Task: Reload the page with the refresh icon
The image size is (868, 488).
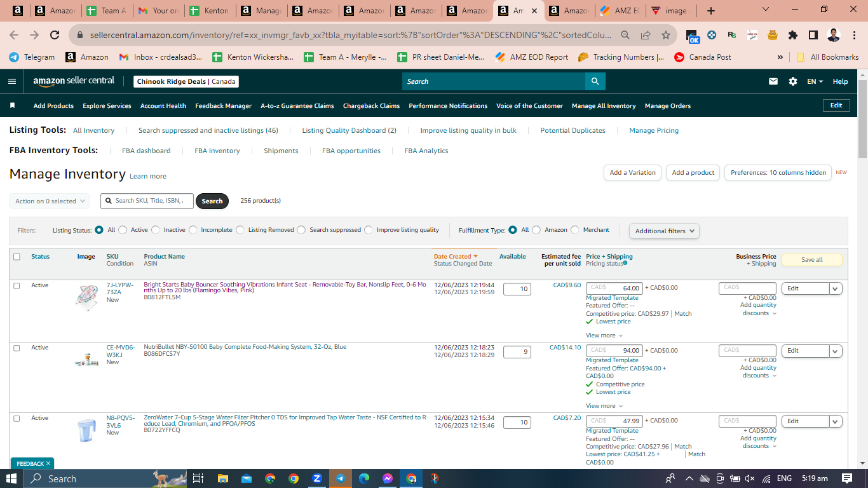Action: (x=55, y=35)
